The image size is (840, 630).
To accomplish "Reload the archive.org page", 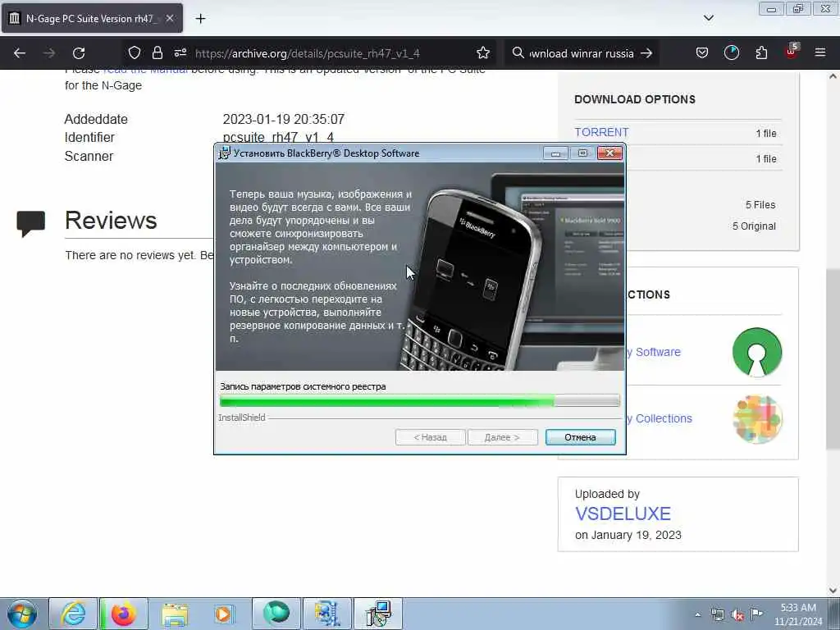I will click(x=79, y=53).
